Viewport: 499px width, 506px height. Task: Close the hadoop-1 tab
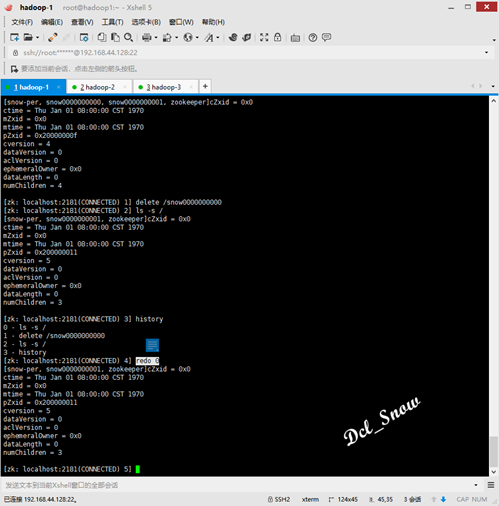click(59, 87)
